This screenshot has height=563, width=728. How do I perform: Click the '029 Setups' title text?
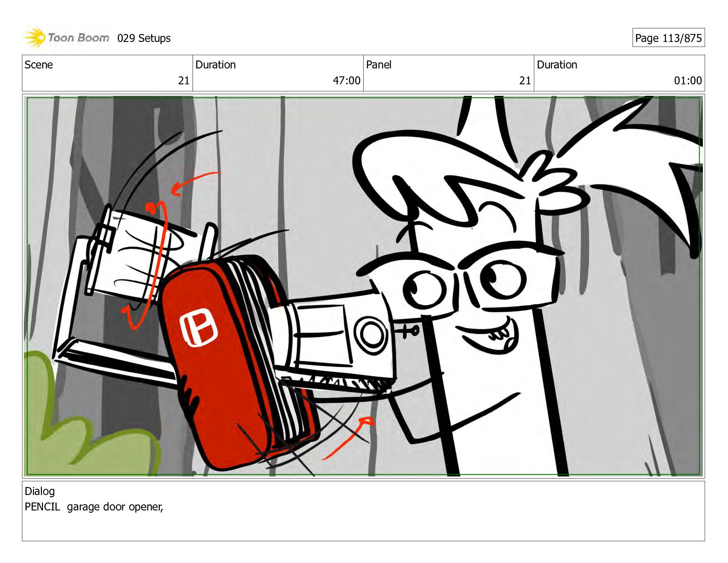[x=144, y=38]
